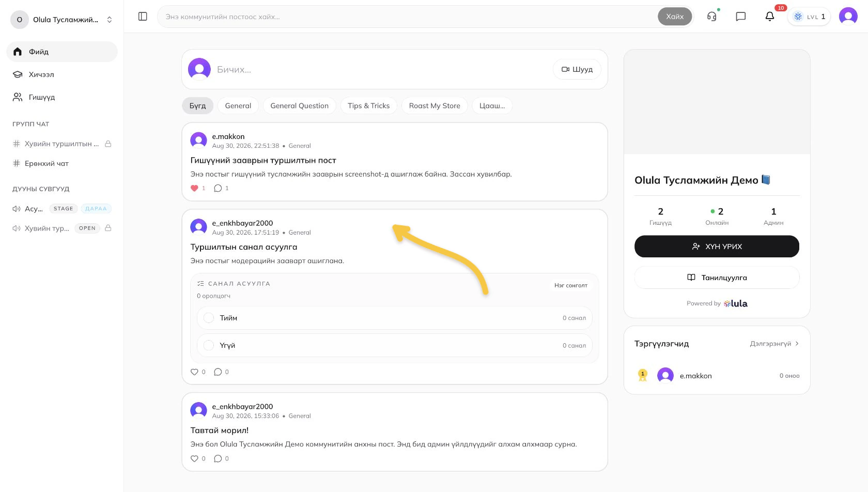868x492 pixels.
Task: Open the Хувийн тур... OPEN voice room
Action: [62, 228]
